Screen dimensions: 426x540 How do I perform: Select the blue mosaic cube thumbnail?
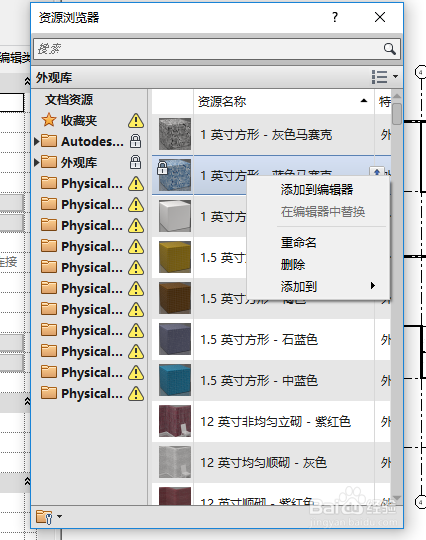tap(175, 175)
